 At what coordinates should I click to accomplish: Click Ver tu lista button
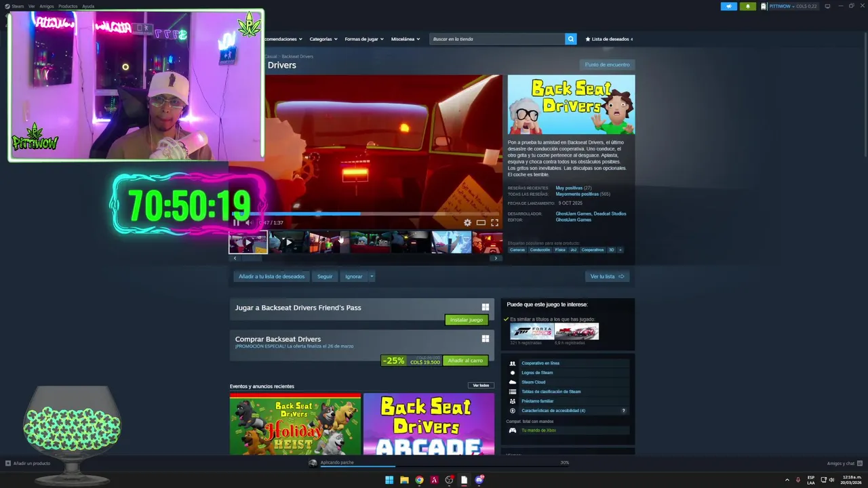coord(607,277)
